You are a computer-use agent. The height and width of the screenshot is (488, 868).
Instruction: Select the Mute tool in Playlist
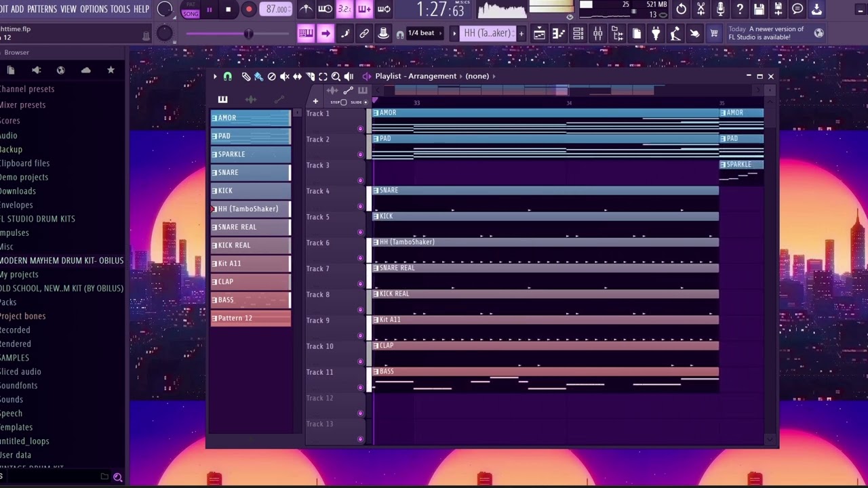[285, 77]
